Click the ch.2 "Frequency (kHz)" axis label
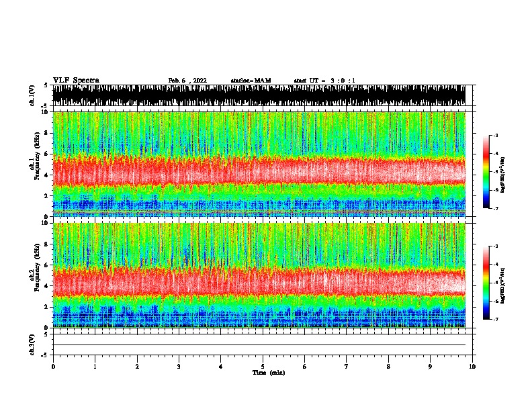 pyautogui.click(x=37, y=267)
